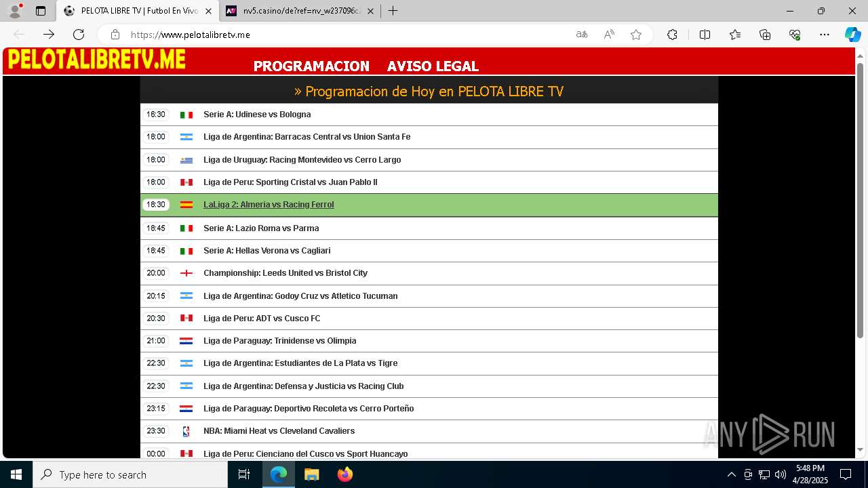The height and width of the screenshot is (488, 868).
Task: Open Godoy Cruz vs Atletico Tucuman
Action: [300, 296]
